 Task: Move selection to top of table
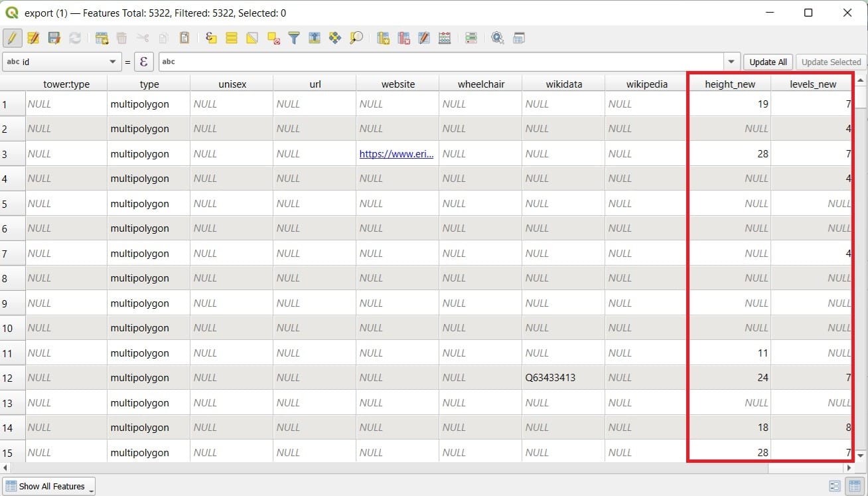(x=315, y=38)
